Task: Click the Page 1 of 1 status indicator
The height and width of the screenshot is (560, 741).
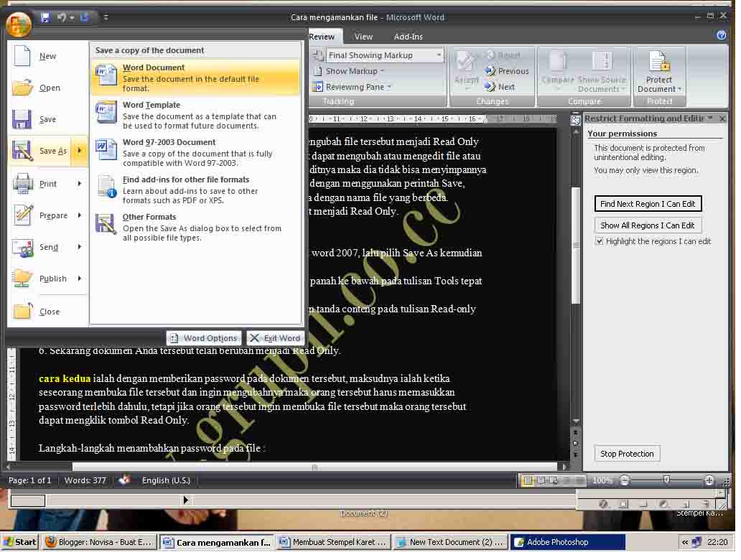Action: 29,480
